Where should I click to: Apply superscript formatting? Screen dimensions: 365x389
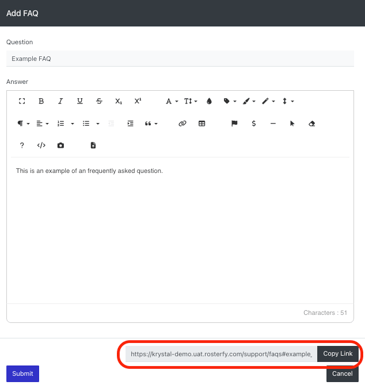click(138, 101)
